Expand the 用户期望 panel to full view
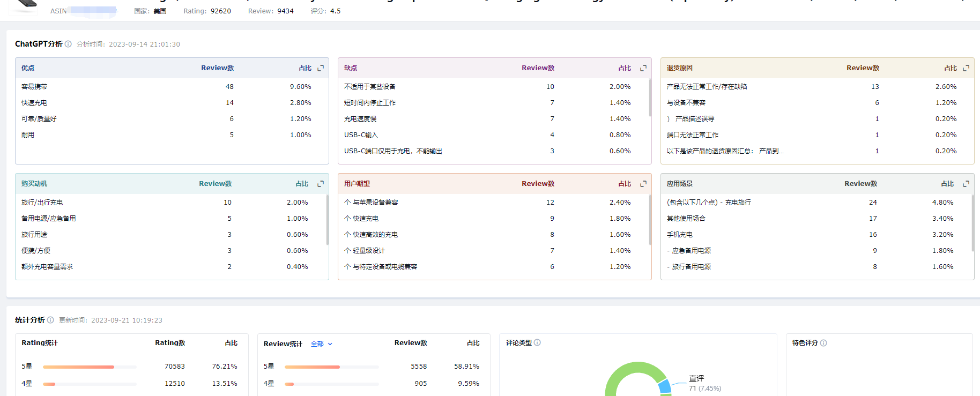This screenshot has height=396, width=980. coord(643,184)
